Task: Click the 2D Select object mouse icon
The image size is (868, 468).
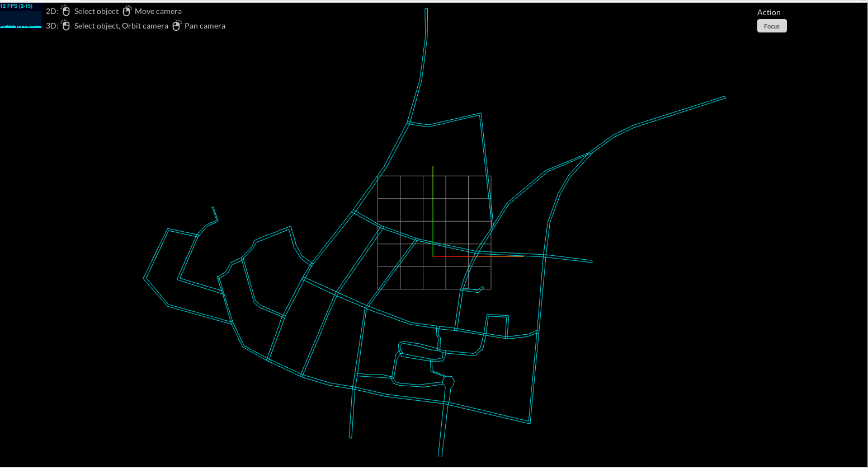Action: pyautogui.click(x=66, y=11)
